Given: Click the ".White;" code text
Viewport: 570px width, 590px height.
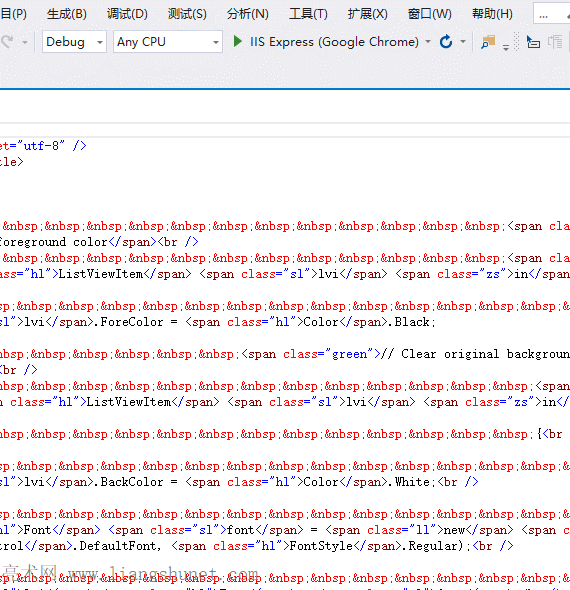Looking at the screenshot, I should 412,482.
